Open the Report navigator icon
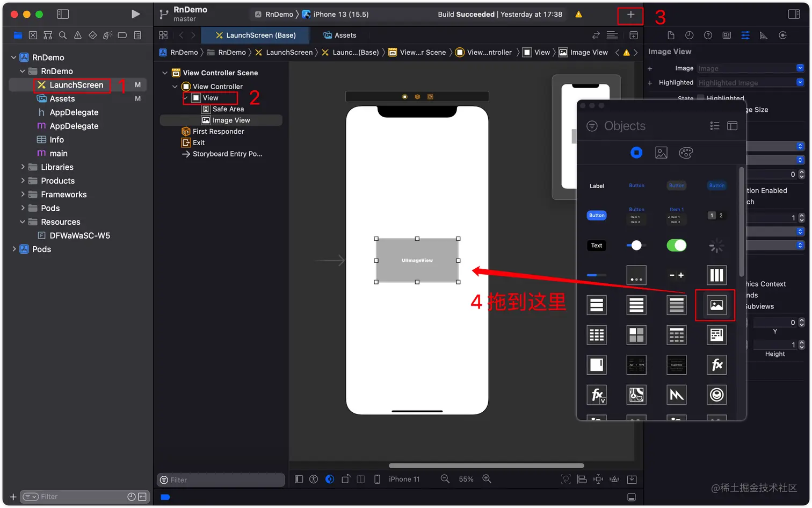Viewport: 812px width, 508px height. (137, 35)
